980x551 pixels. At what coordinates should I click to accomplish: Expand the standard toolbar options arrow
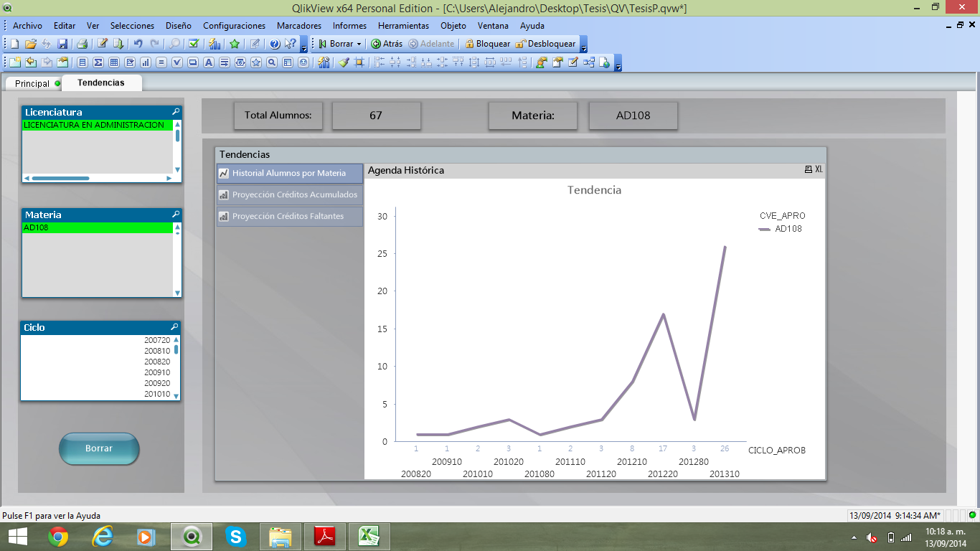click(x=304, y=44)
